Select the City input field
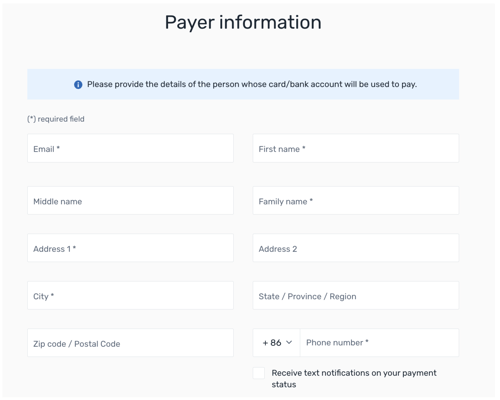 pos(130,296)
